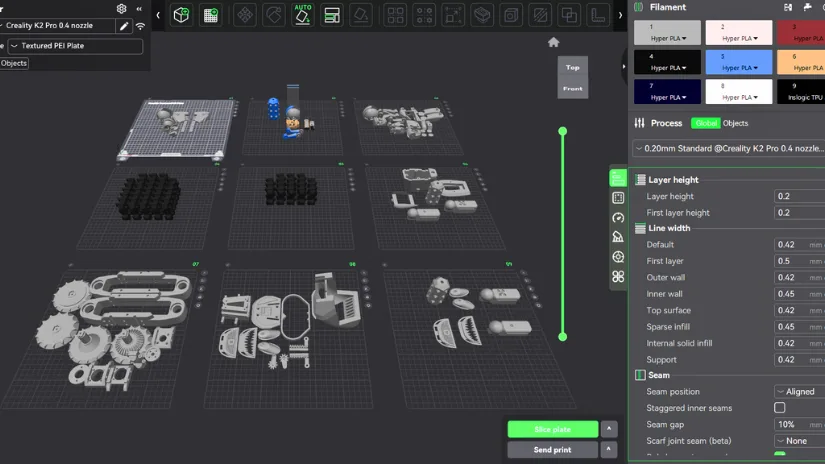The image size is (825, 464).
Task: Click the top handle of green layer slider
Action: [562, 131]
